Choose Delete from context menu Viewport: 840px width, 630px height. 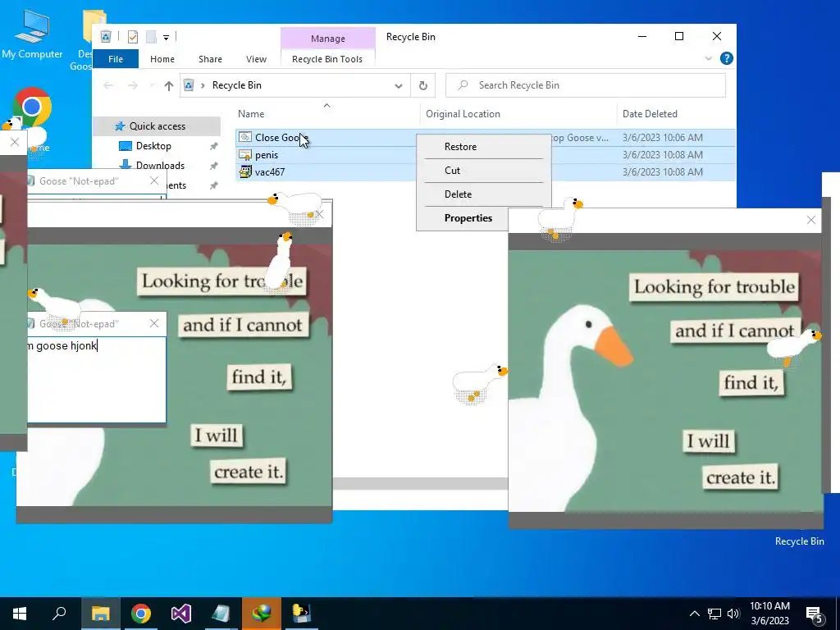(458, 194)
